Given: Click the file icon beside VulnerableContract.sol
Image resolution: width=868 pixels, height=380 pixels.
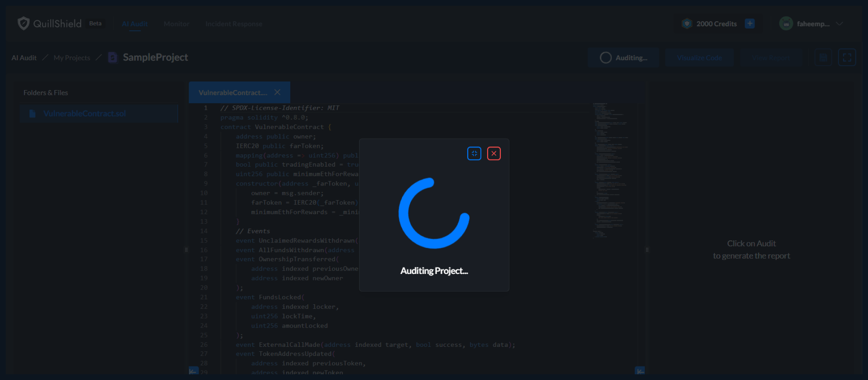Looking at the screenshot, I should [32, 113].
